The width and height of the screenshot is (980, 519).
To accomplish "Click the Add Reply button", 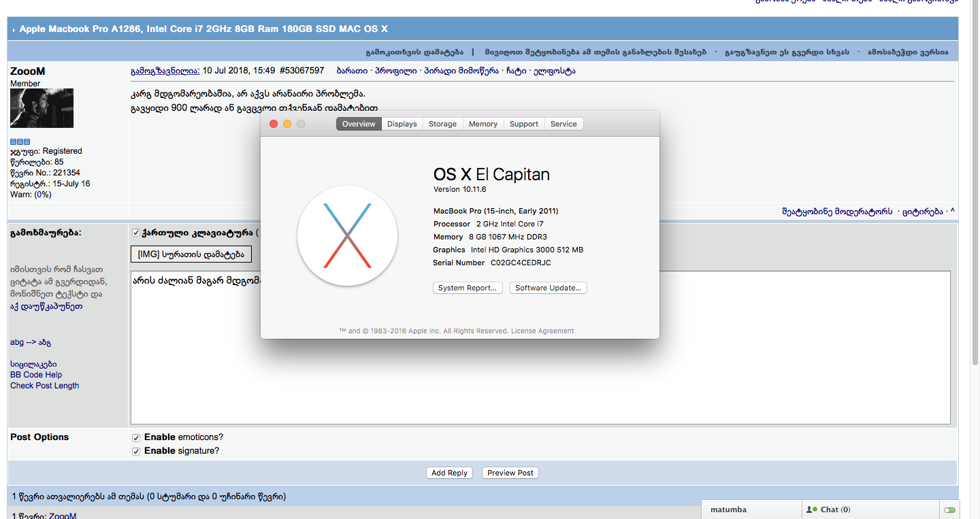I will pos(449,473).
